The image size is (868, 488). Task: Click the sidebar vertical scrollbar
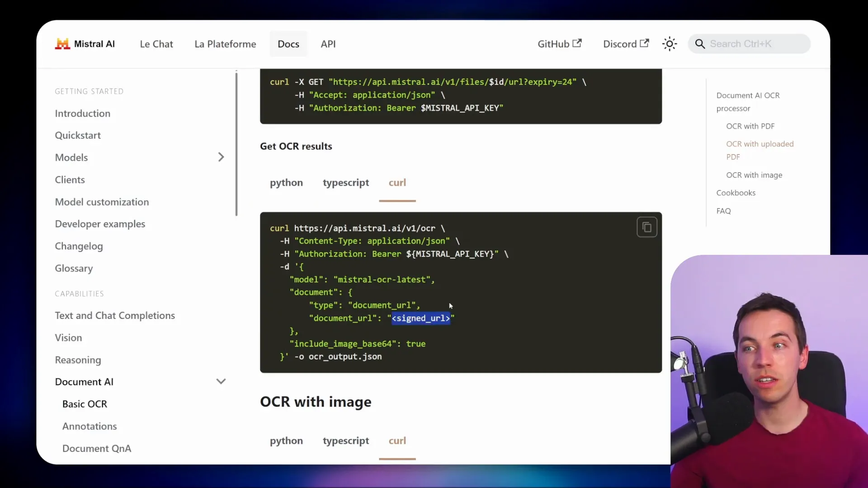[x=236, y=144]
